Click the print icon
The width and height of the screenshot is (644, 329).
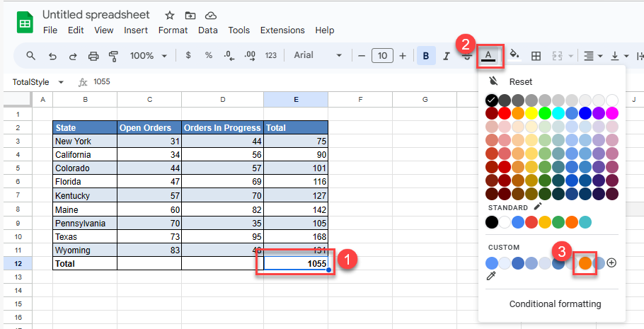93,56
